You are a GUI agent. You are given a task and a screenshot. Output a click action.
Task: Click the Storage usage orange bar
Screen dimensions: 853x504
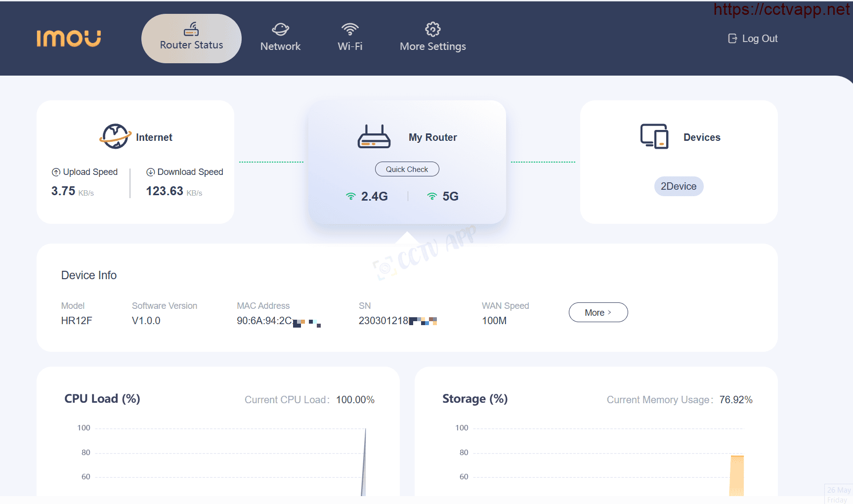coord(737,475)
